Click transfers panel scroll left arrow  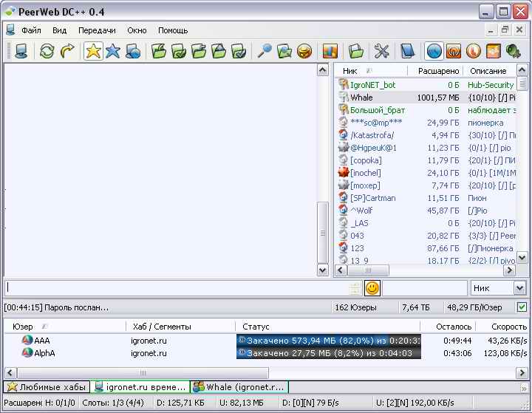tap(10, 372)
